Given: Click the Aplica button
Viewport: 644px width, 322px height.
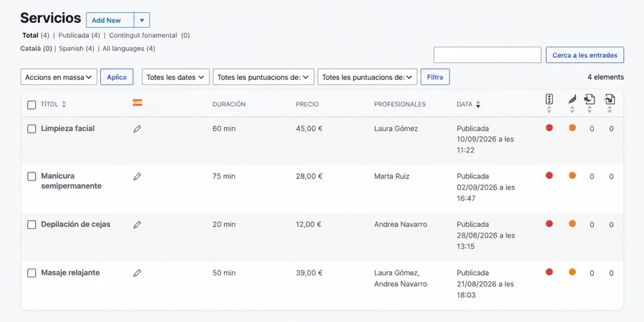Looking at the screenshot, I should [x=117, y=77].
